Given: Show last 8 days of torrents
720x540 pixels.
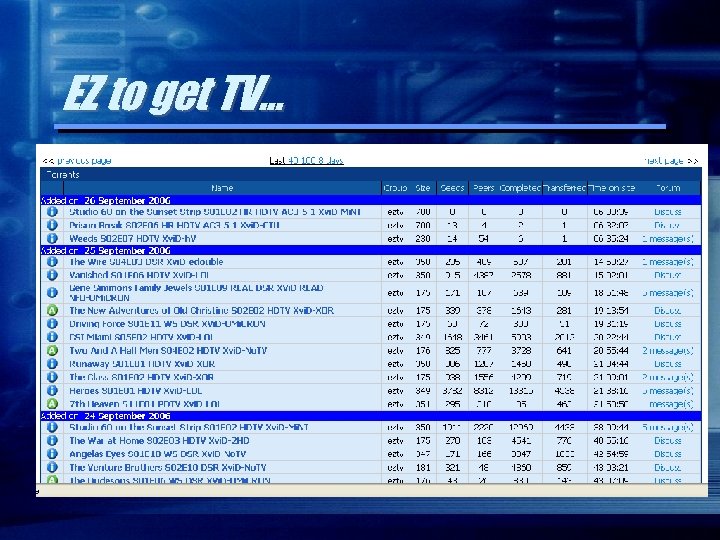Looking at the screenshot, I should click(331, 160).
